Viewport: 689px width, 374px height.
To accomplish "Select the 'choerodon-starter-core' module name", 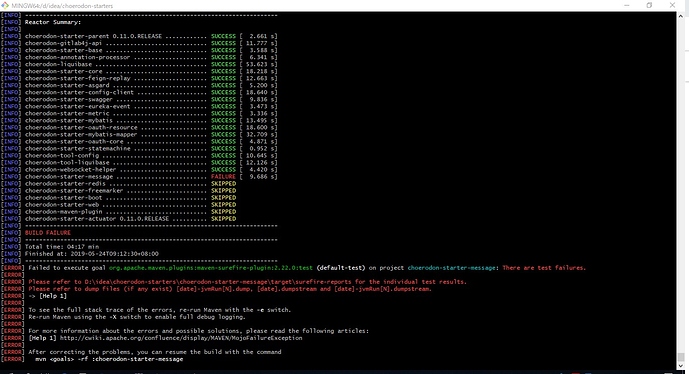I will (63, 71).
